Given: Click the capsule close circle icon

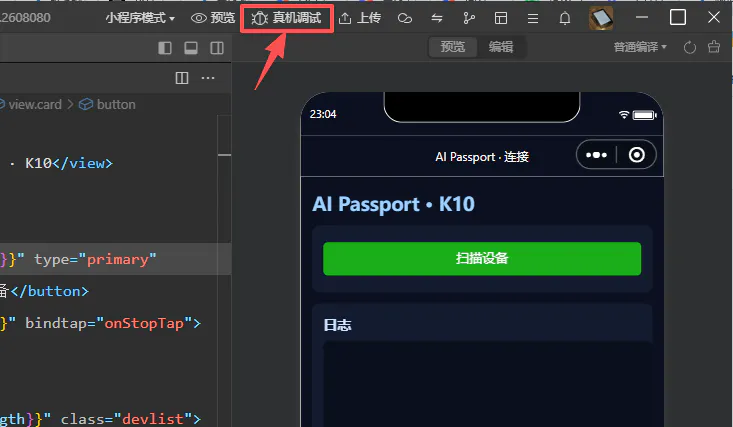Looking at the screenshot, I should [637, 155].
